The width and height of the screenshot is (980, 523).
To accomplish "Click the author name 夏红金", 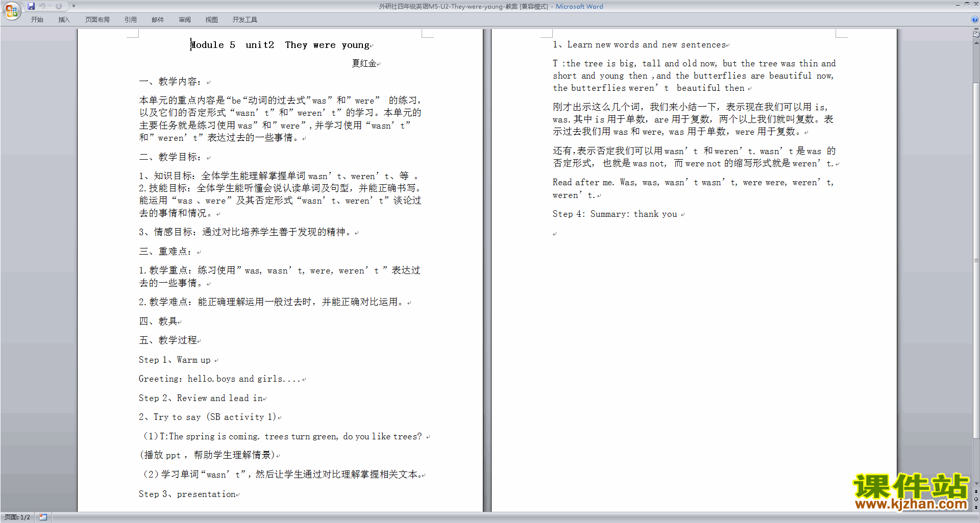I will pyautogui.click(x=364, y=63).
